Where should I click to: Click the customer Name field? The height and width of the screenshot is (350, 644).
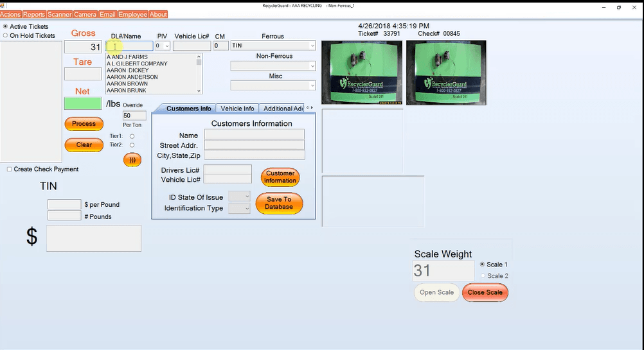point(255,135)
